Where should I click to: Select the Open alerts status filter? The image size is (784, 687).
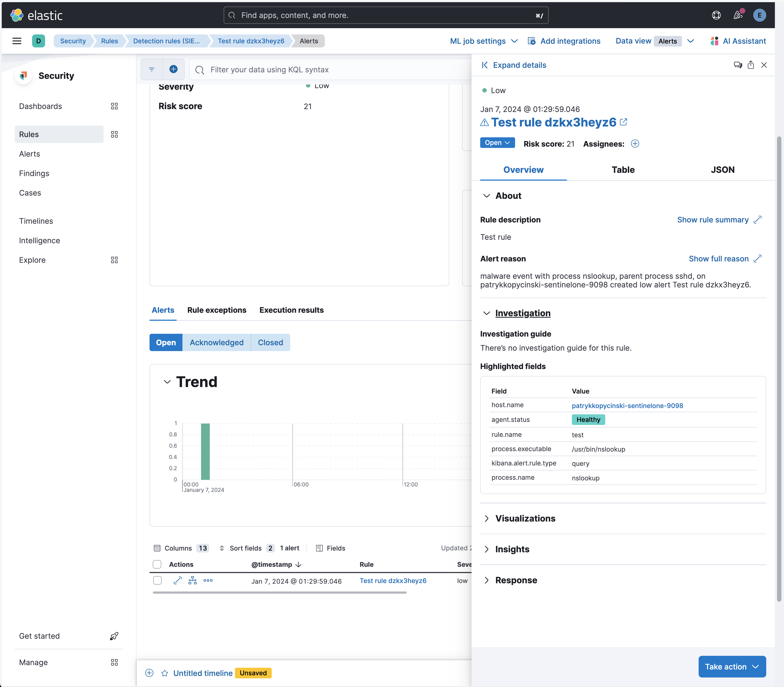click(166, 342)
